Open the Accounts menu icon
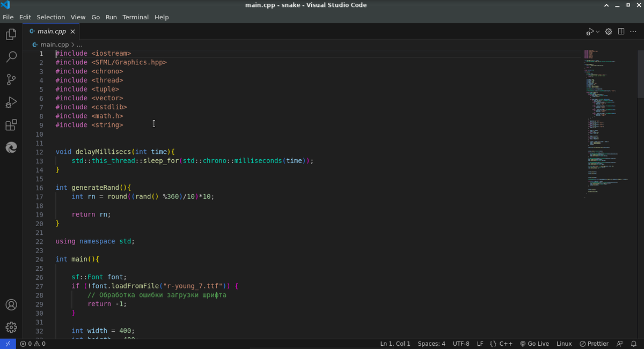The width and height of the screenshot is (644, 349). (11, 305)
